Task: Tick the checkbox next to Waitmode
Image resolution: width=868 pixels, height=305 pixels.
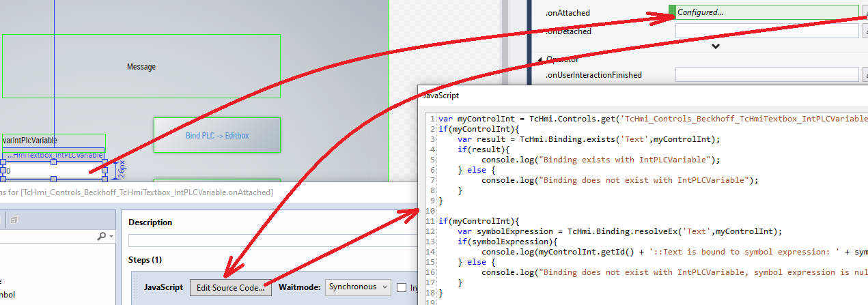Action: (x=402, y=288)
